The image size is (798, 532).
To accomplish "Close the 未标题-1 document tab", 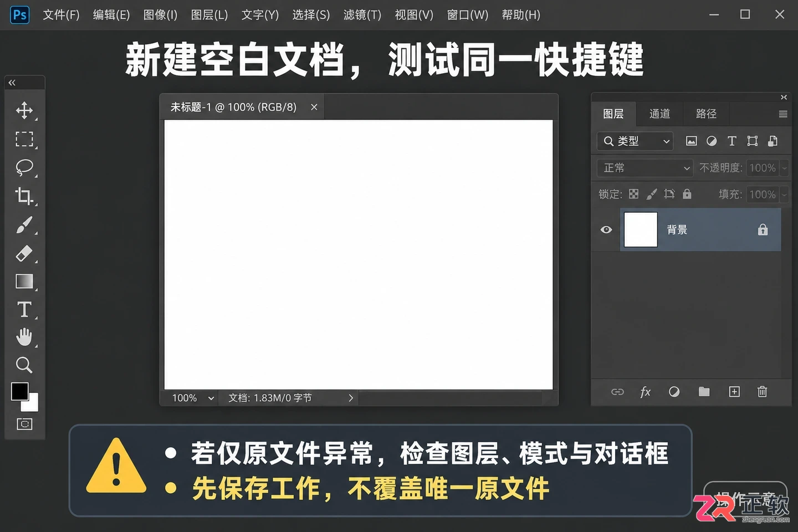I will coord(314,107).
